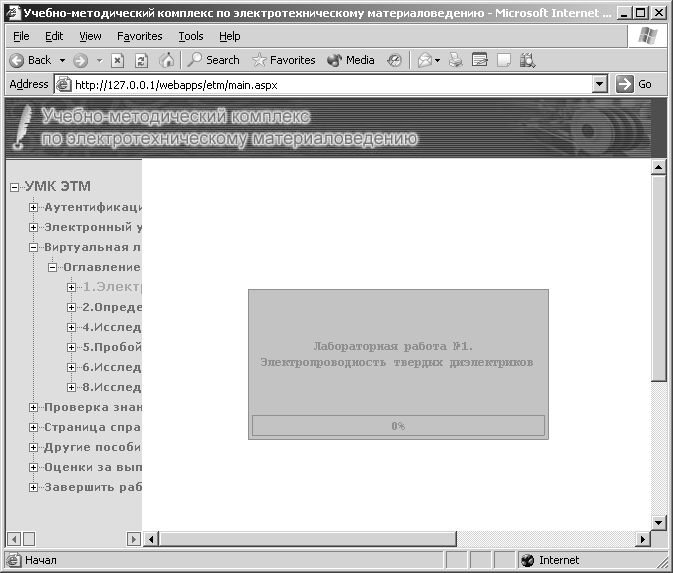Select the Оглавление tree item
This screenshot has height=573, width=673.
pos(102,267)
